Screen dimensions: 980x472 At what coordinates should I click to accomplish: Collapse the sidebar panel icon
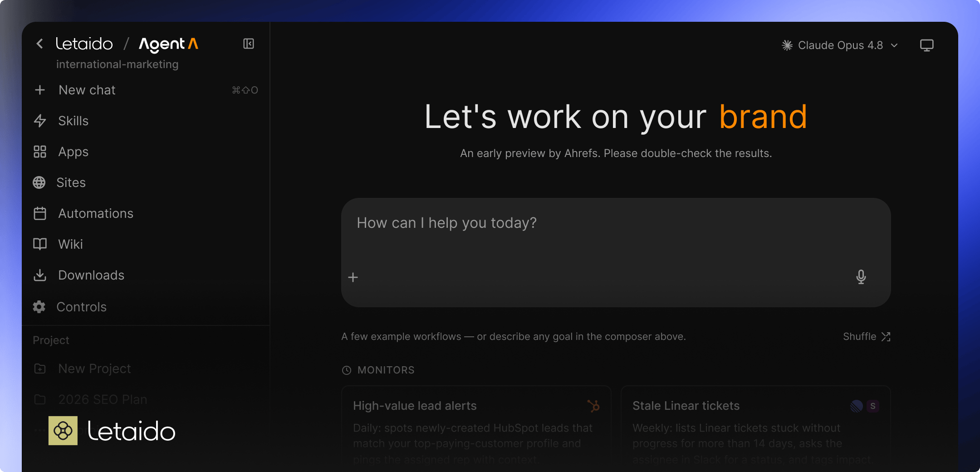click(249, 44)
